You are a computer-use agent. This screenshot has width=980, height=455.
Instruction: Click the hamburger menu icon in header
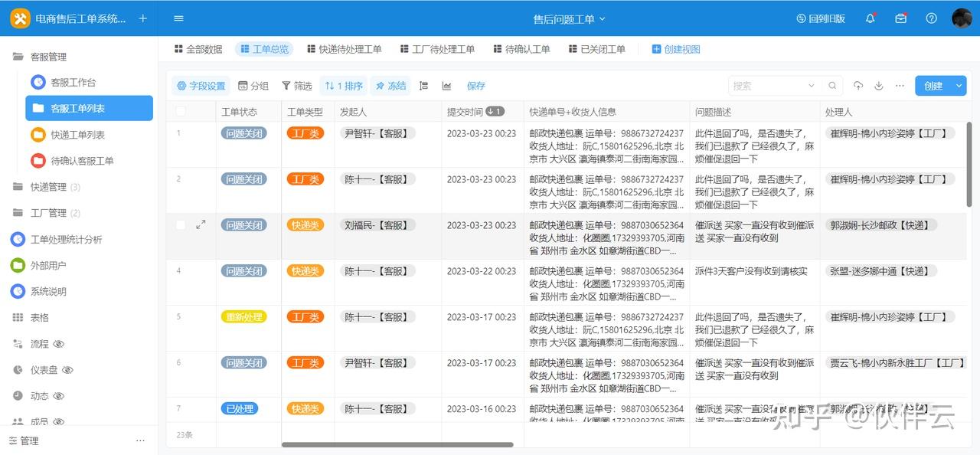(x=178, y=18)
